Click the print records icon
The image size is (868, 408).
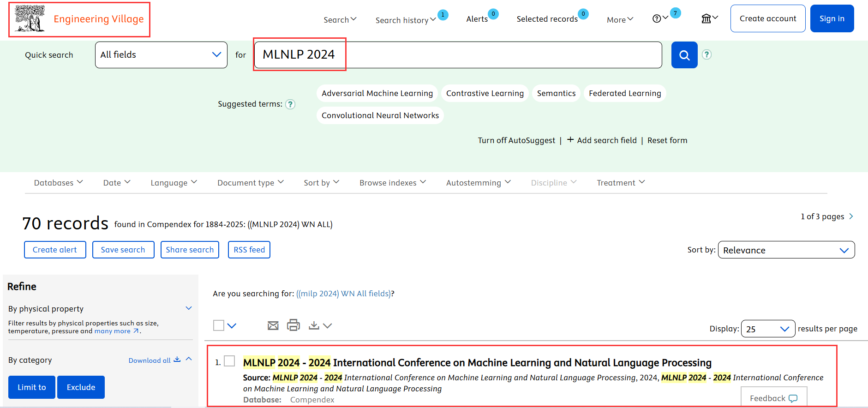[x=293, y=325]
